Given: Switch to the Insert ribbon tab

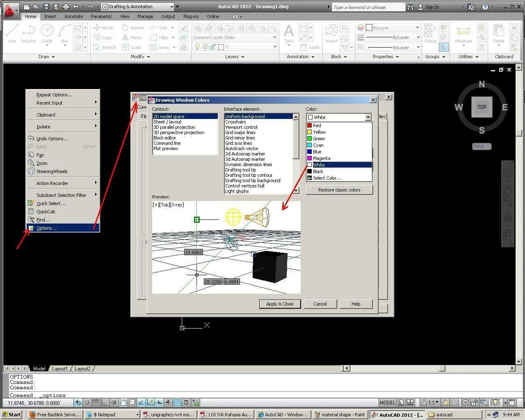Looking at the screenshot, I should [x=50, y=16].
